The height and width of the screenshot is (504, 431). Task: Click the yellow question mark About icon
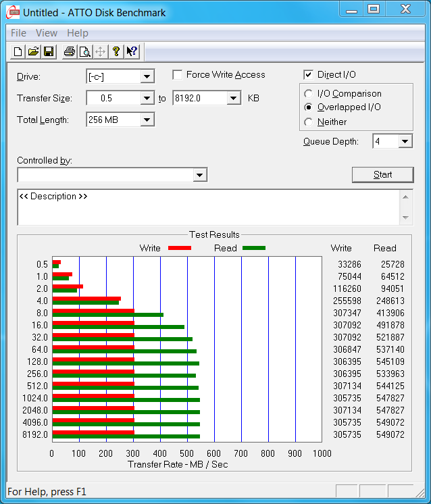(116, 52)
